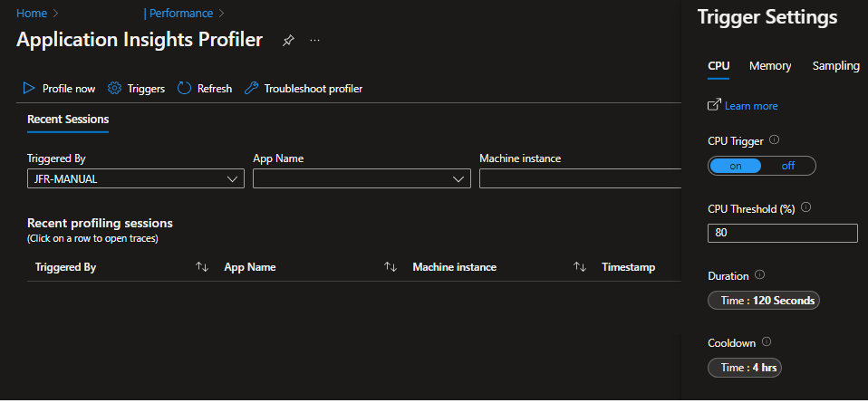Click the Triggered By column header
The height and width of the screenshot is (403, 868).
click(65, 267)
